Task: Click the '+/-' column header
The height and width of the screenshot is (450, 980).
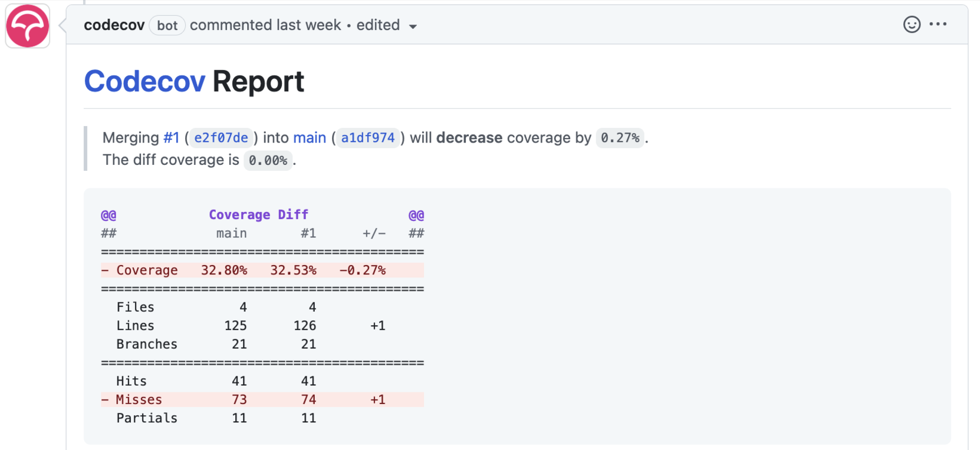Action: coord(374,234)
